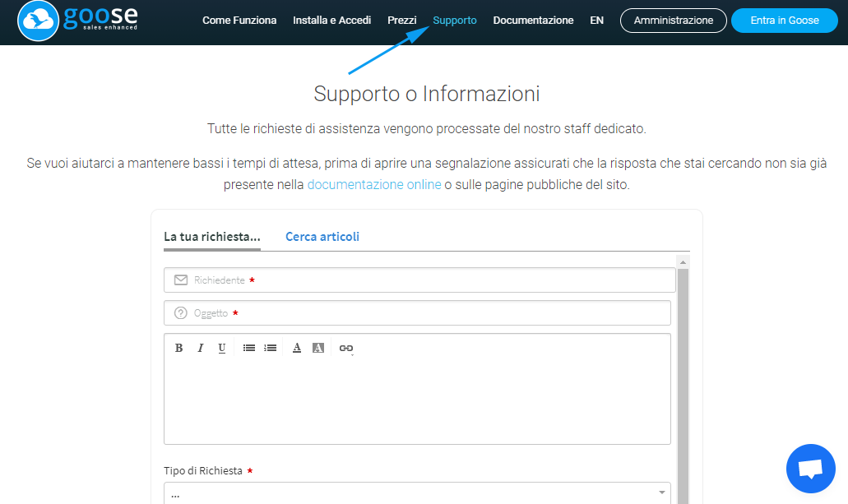Open the Tipo di Richiesta dropdown
Viewport: 848px width, 504px height.
point(417,492)
